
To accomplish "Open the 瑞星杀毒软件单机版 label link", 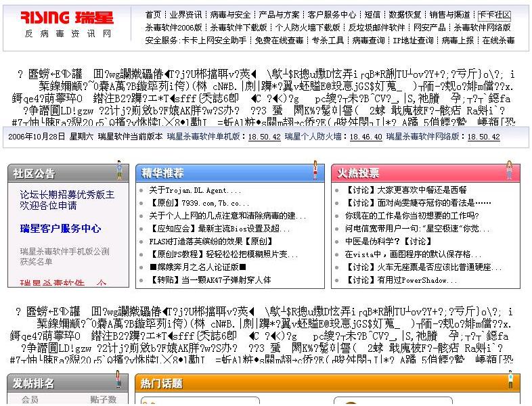I will pyautogui.click(x=203, y=137).
